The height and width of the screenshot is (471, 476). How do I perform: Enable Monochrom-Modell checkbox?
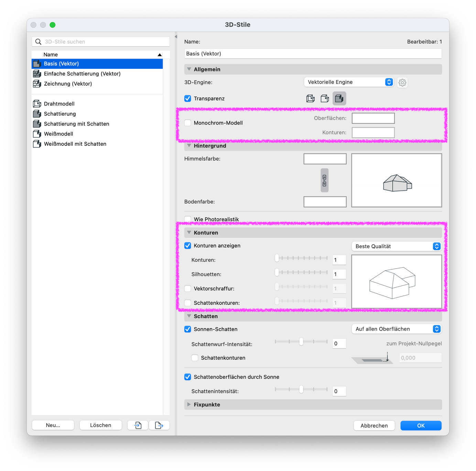pyautogui.click(x=188, y=123)
